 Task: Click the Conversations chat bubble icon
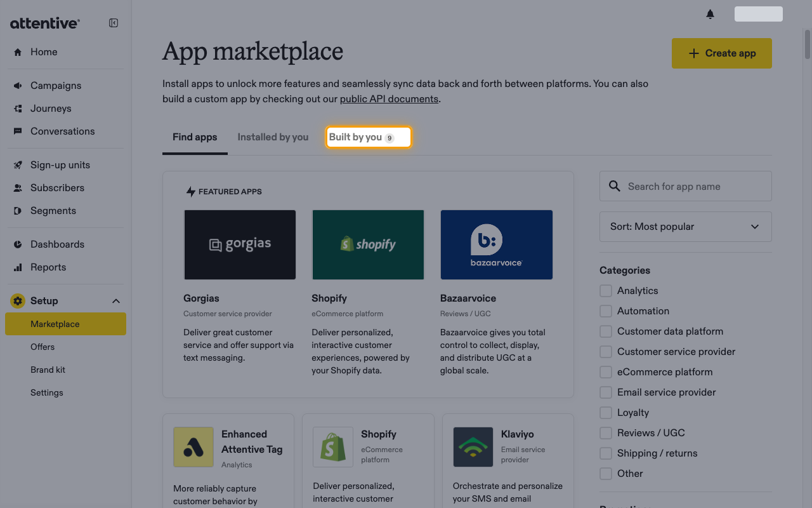[x=18, y=131]
